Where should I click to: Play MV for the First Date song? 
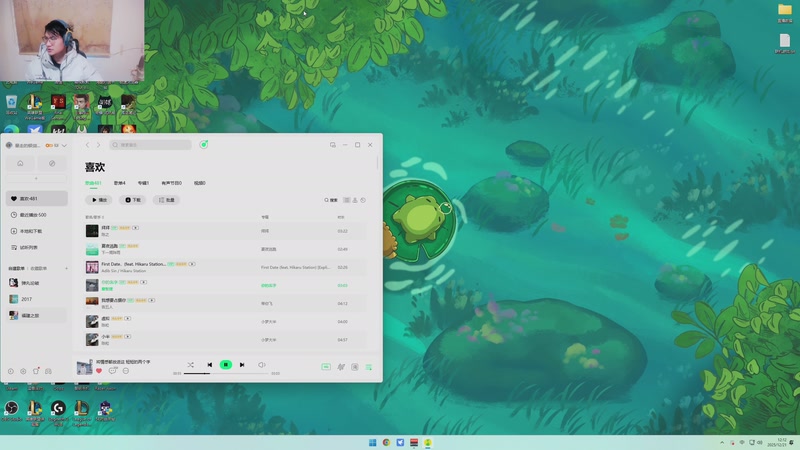tap(192, 264)
